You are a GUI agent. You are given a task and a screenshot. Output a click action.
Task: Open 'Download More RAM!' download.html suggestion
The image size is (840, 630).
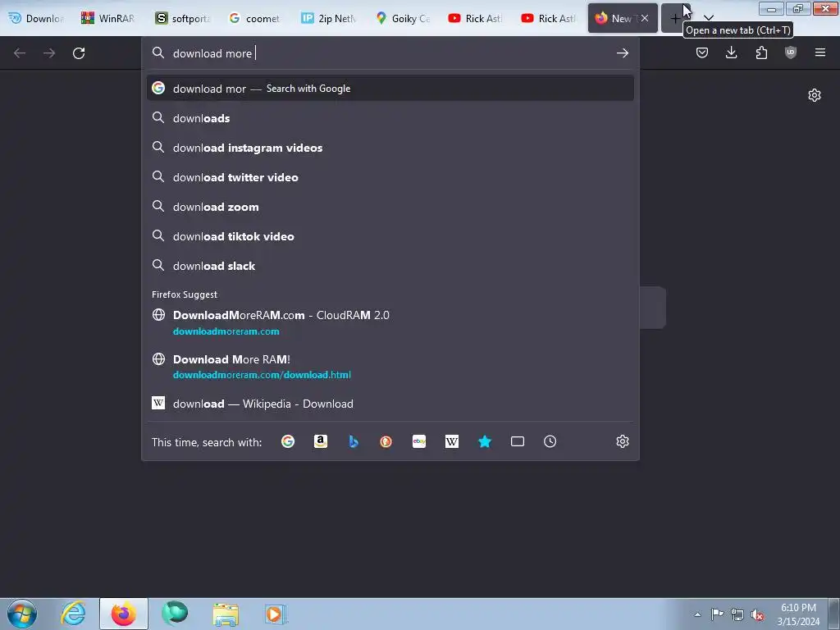pos(390,367)
